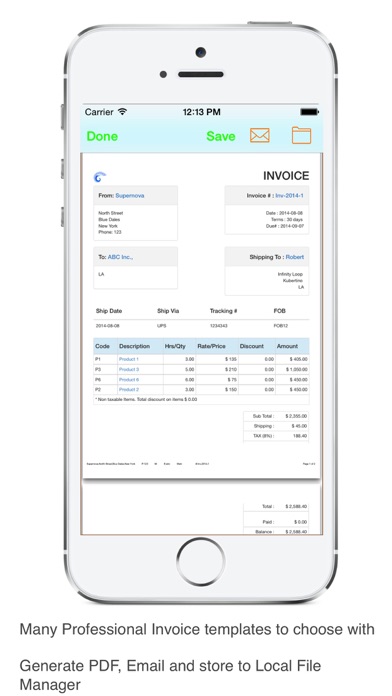Click the Shipping $ 45.00 value

pos(299,426)
